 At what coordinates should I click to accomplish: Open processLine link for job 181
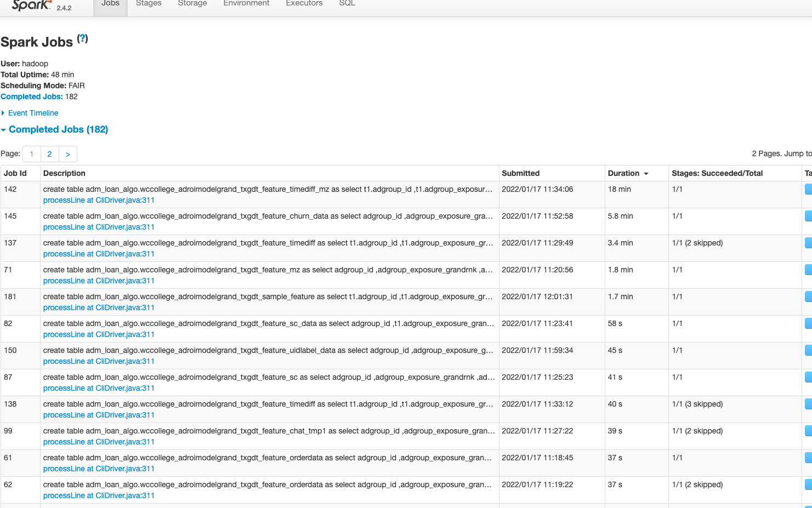coord(99,307)
